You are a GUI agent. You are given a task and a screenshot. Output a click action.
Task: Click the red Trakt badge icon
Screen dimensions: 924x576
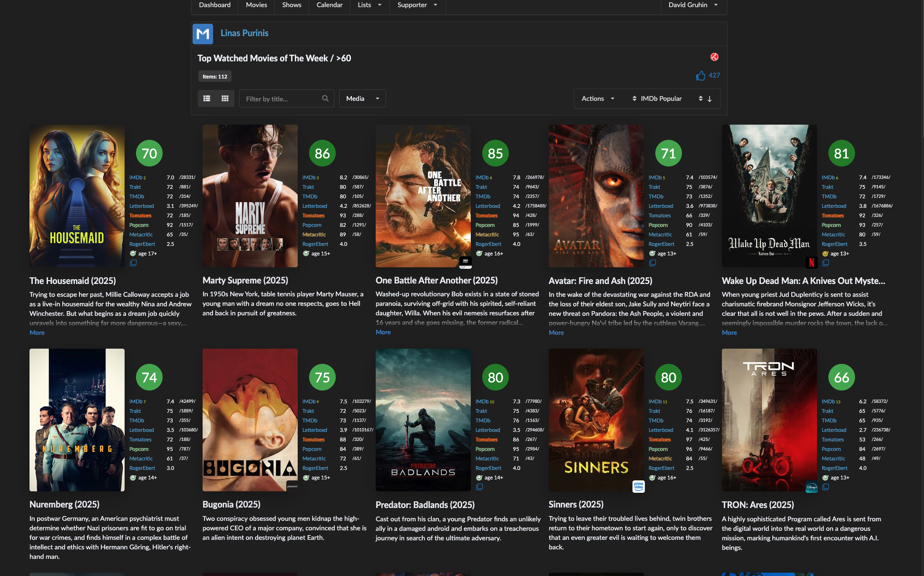tap(714, 57)
